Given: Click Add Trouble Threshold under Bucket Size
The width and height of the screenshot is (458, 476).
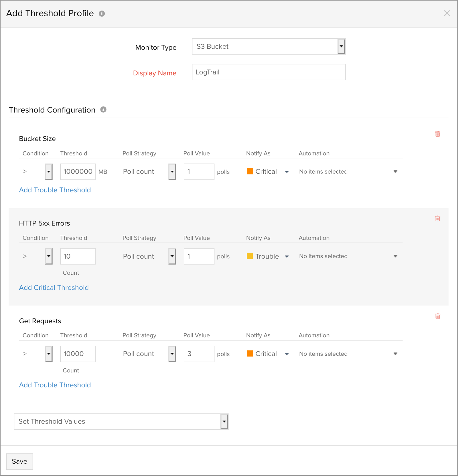Looking at the screenshot, I should click(x=55, y=190).
